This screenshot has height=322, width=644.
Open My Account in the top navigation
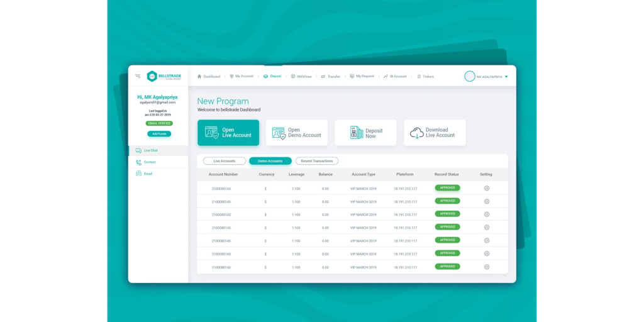point(241,76)
